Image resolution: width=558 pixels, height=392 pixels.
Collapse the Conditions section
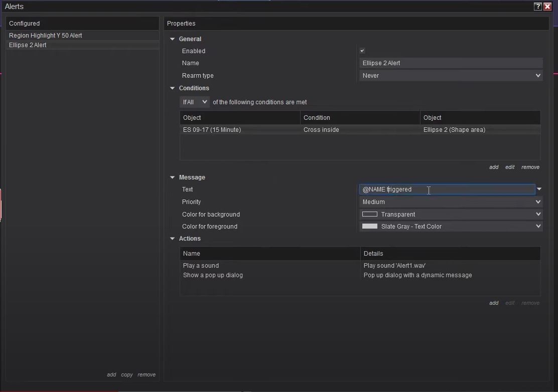tap(173, 88)
